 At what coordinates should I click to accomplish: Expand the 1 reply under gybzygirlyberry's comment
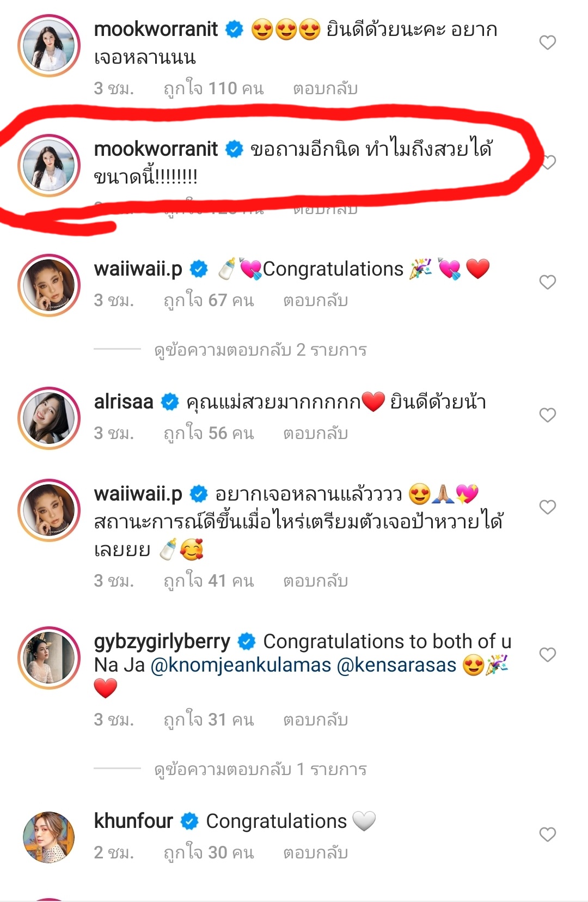[260, 769]
